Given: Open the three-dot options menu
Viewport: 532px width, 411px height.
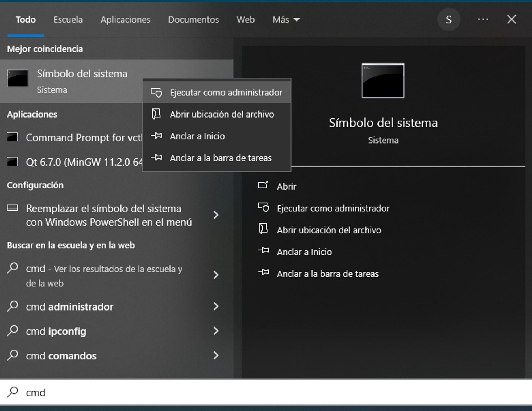Looking at the screenshot, I should [x=483, y=19].
